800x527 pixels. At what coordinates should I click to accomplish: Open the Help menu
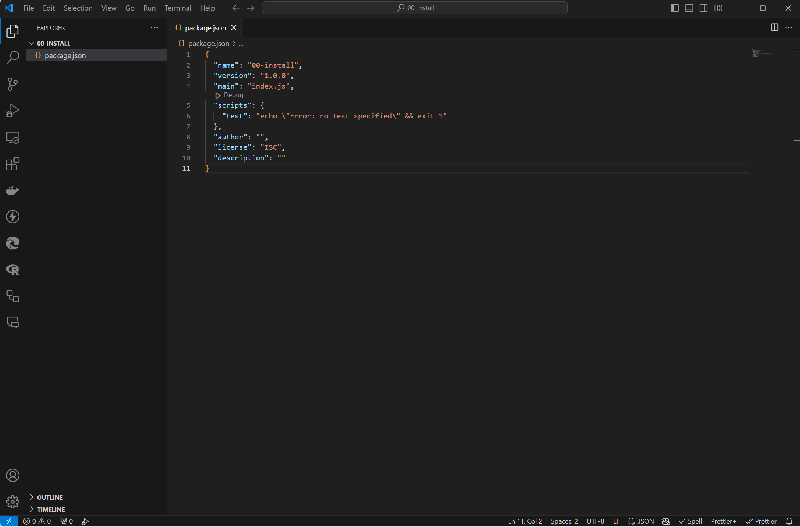[x=208, y=8]
